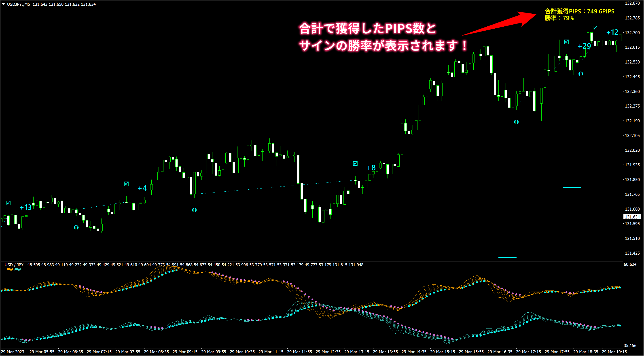The width and height of the screenshot is (644, 356).
Task: Click the checkmark box beside +4 label
Action: (x=126, y=184)
